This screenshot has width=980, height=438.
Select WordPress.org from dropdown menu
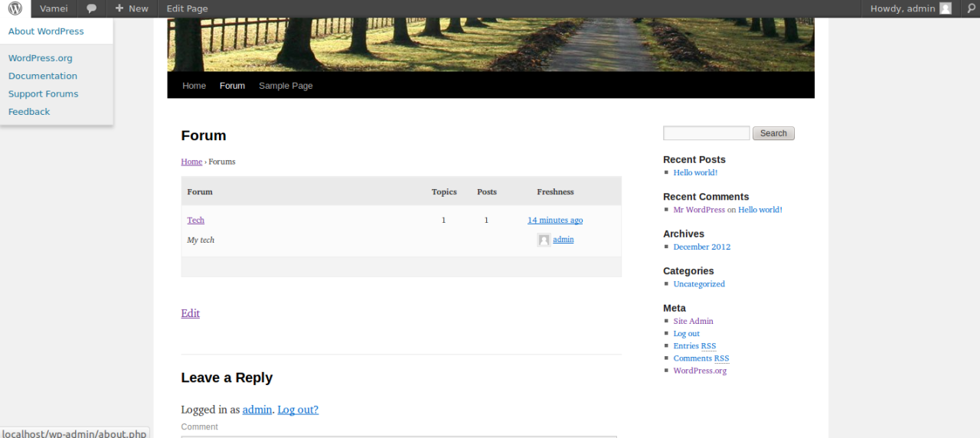41,58
